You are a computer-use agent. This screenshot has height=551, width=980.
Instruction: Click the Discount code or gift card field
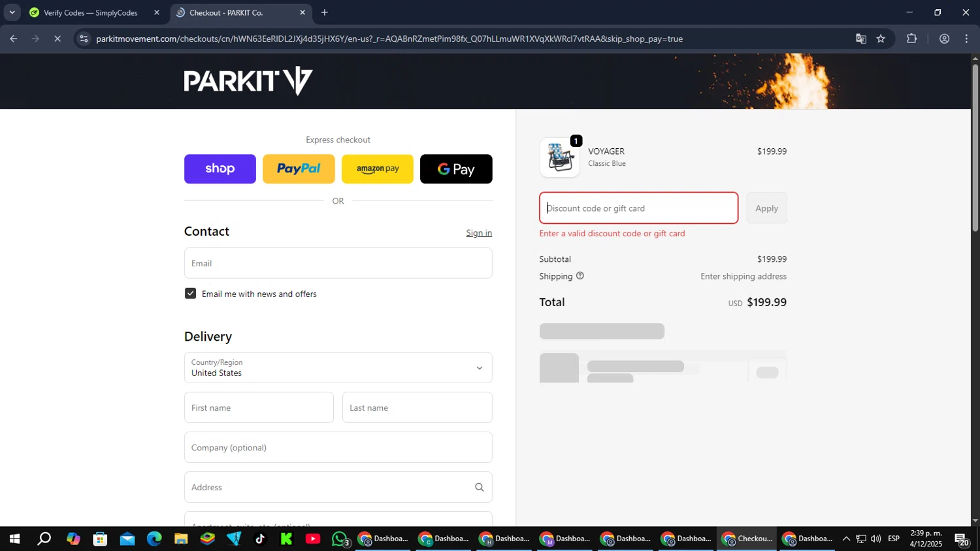coord(639,208)
